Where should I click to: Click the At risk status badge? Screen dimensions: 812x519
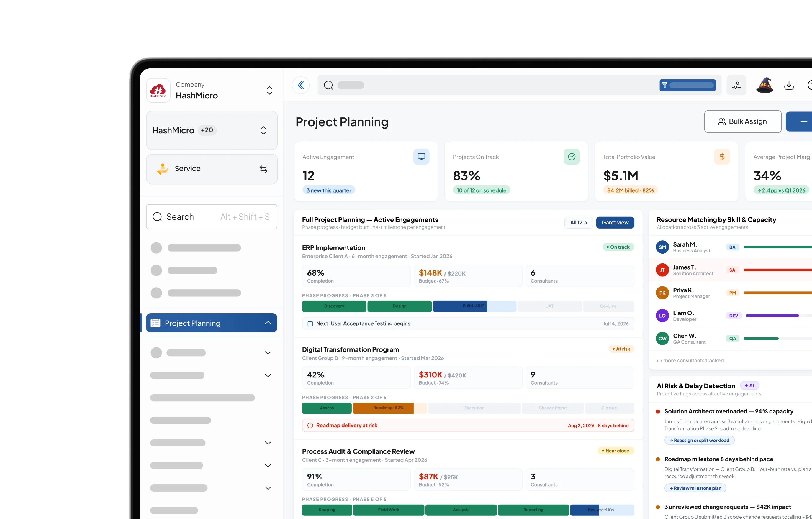coord(621,349)
